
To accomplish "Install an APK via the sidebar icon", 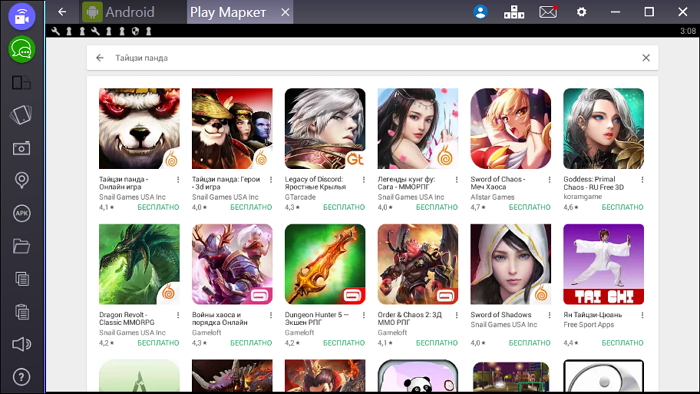I will pyautogui.click(x=21, y=213).
